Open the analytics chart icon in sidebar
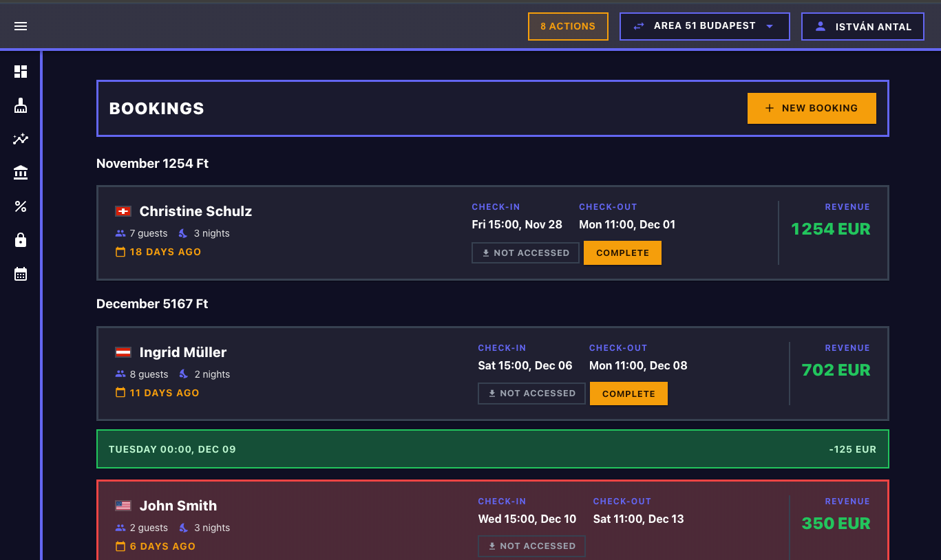941x560 pixels. click(21, 139)
